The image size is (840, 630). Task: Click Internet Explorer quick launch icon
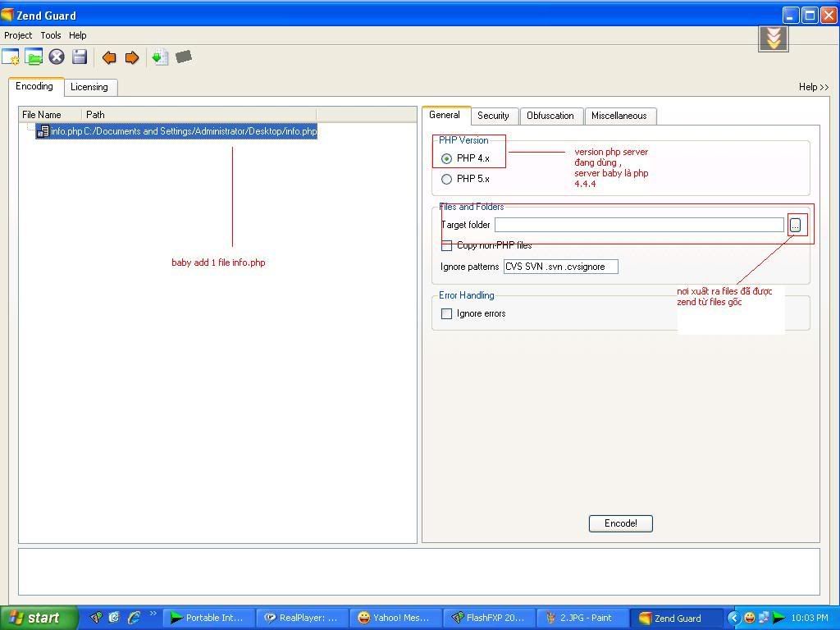[x=134, y=618]
